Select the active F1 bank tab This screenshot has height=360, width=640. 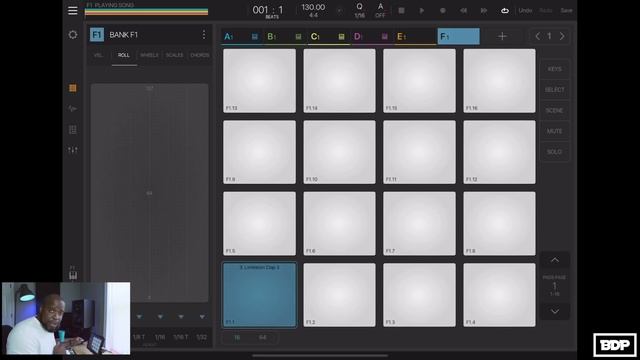(x=458, y=36)
